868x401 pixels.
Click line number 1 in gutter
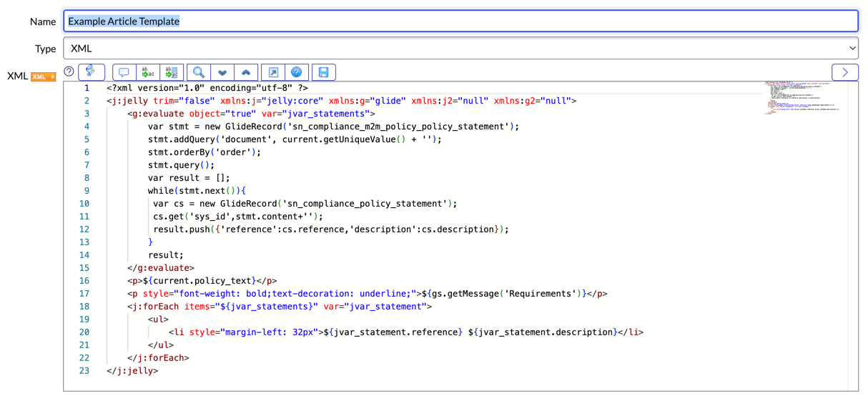click(87, 88)
